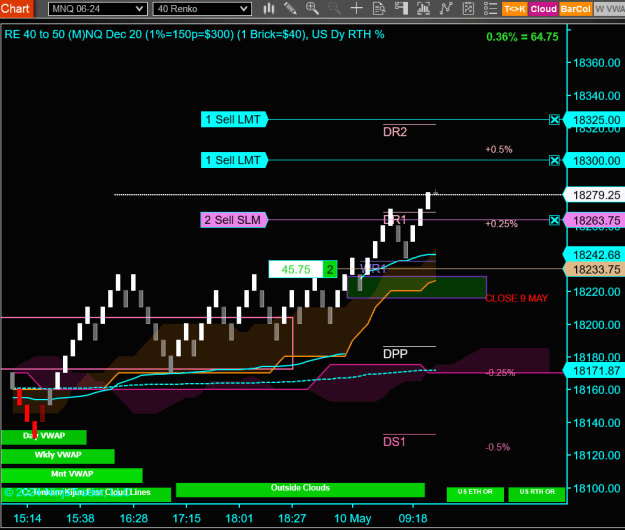Click the 18325.00 price axis order tag
The width and height of the screenshot is (625, 530).
point(594,120)
